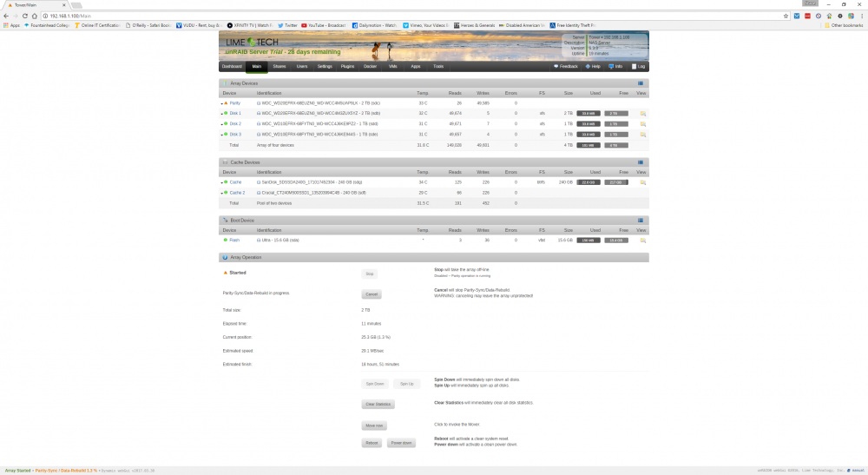Open the VMs tab

coord(393,67)
